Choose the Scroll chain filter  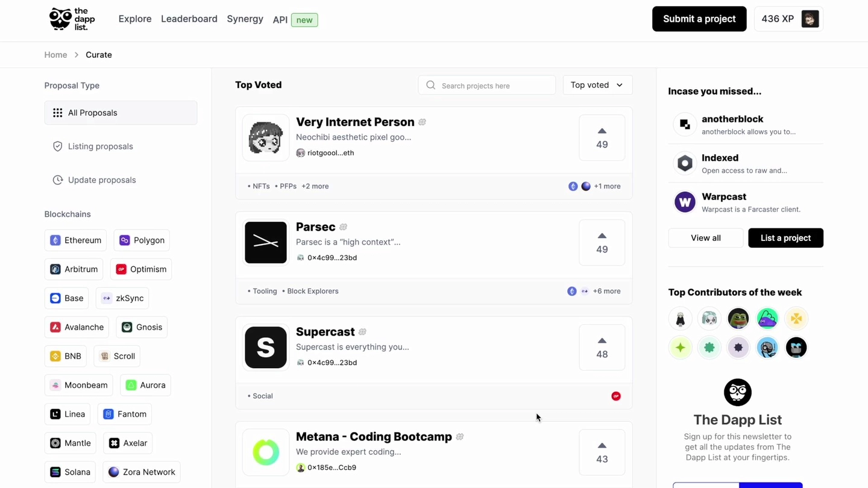117,356
